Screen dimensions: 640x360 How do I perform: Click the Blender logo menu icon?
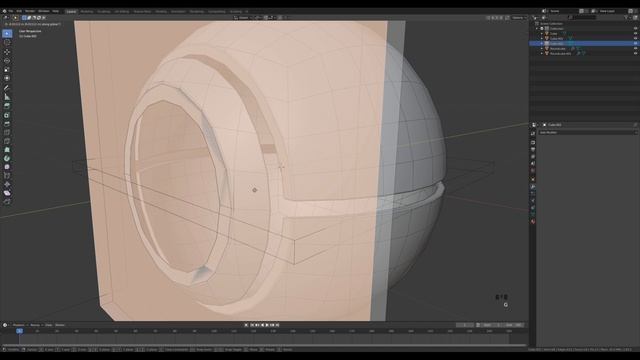tap(4, 11)
